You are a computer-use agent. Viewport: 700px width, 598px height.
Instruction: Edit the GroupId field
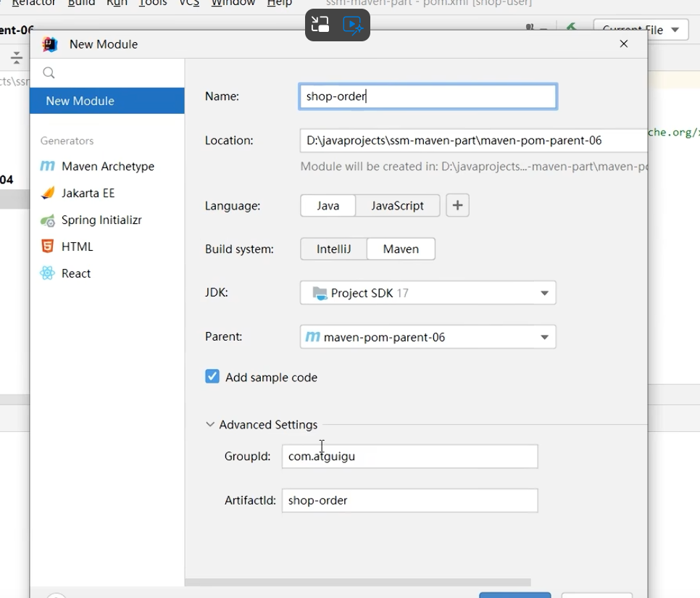[410, 456]
